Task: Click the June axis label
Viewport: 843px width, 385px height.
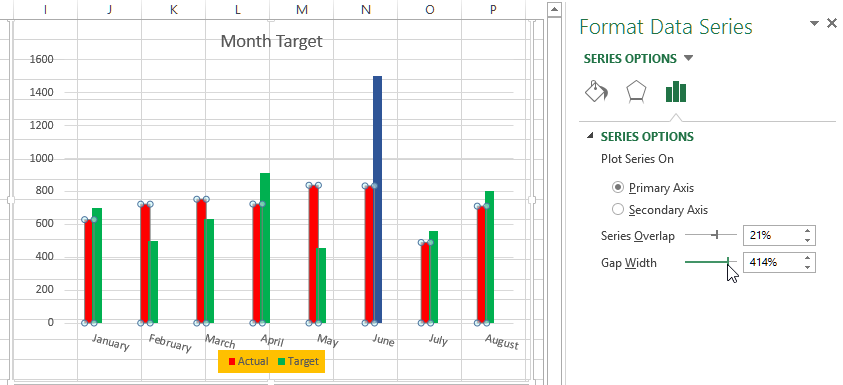Action: pos(384,340)
